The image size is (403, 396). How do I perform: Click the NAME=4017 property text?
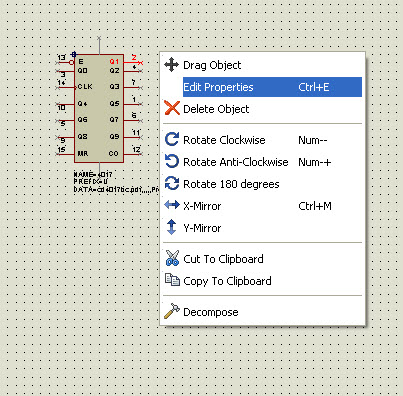[93, 174]
